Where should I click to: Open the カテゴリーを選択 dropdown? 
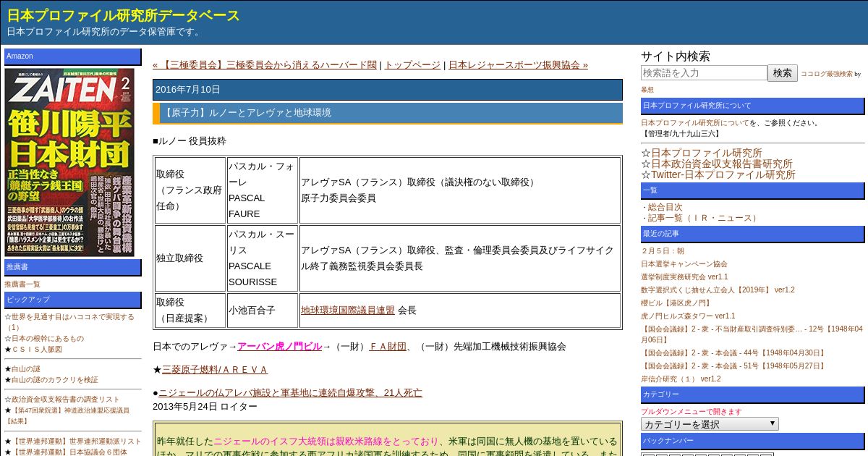(x=710, y=424)
